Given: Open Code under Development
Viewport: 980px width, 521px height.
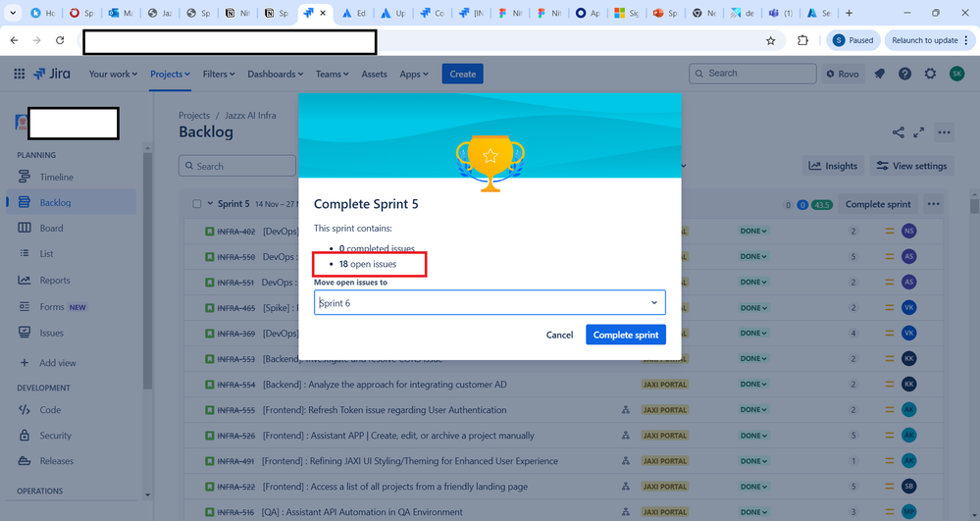Looking at the screenshot, I should click(x=72, y=410).
